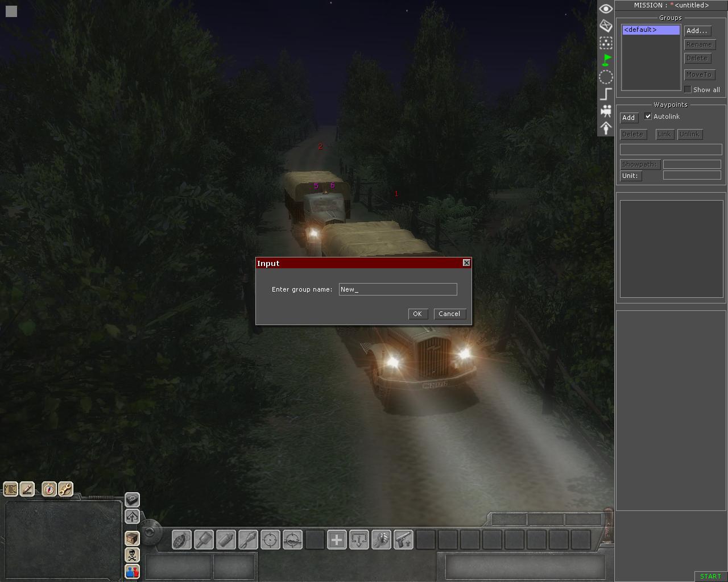The width and height of the screenshot is (728, 582).
Task: Click the round dial left of command bar
Action: (150, 531)
